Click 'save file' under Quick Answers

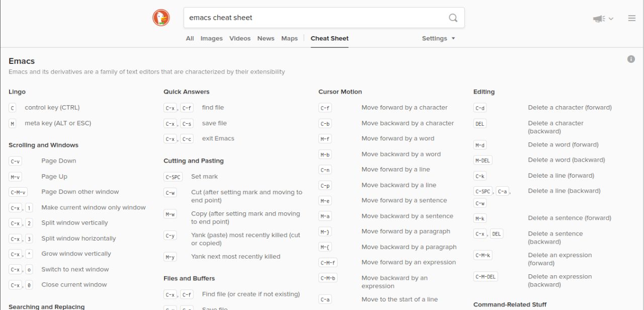214,123
